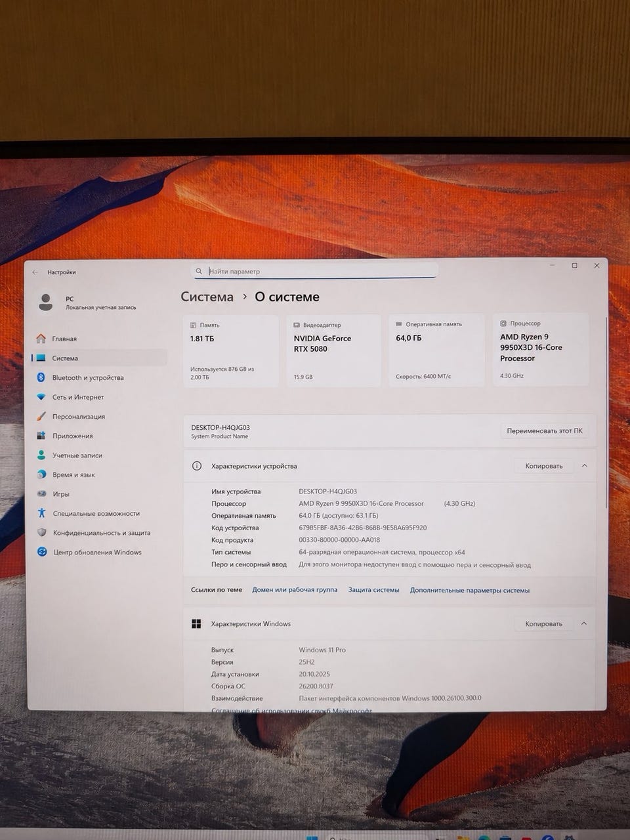Open Персонализация via its brush icon

[41, 416]
